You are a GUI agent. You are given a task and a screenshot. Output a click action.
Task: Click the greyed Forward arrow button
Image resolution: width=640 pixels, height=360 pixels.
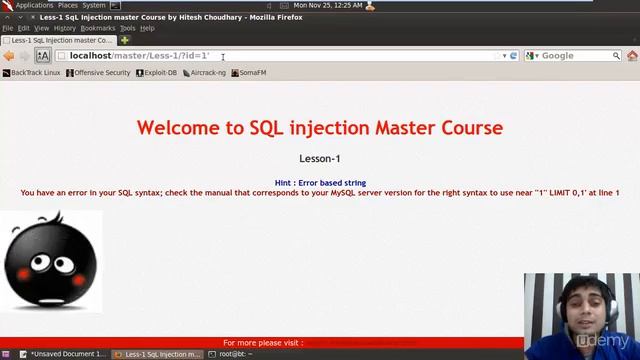[x=24, y=56]
